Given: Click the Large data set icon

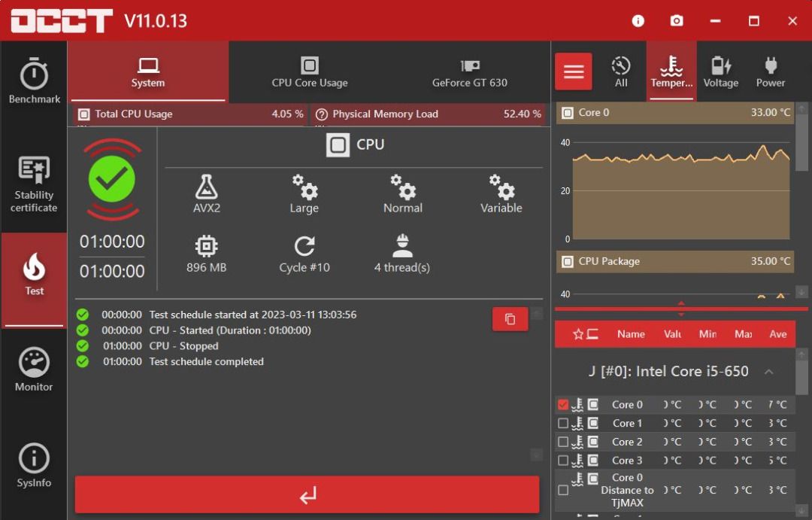Looking at the screenshot, I should coord(304,187).
